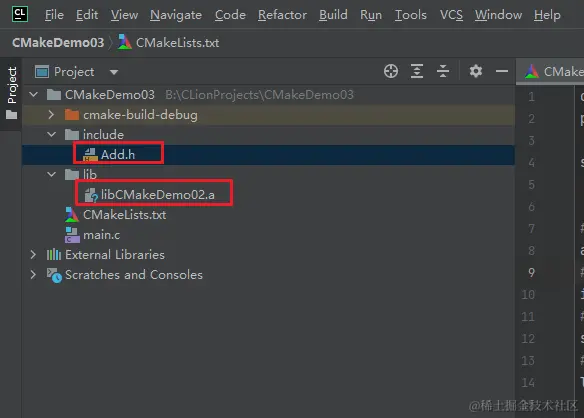The width and height of the screenshot is (584, 418).
Task: Click the Project view label
Action: [74, 72]
